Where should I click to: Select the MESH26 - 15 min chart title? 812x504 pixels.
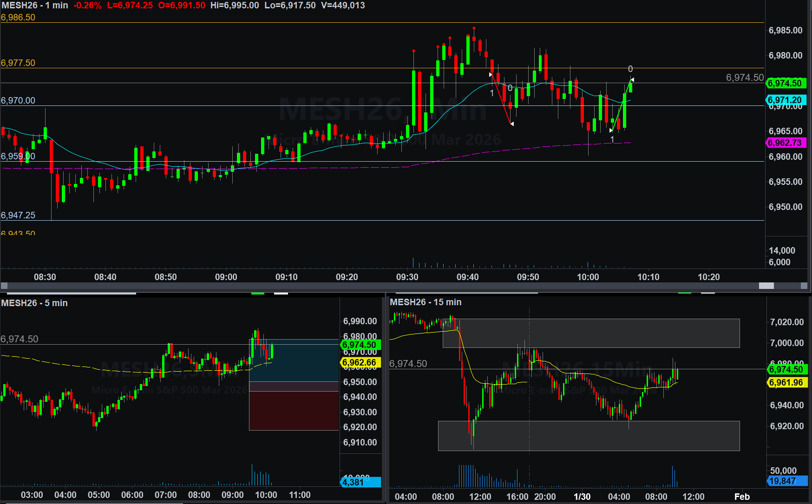tap(426, 302)
